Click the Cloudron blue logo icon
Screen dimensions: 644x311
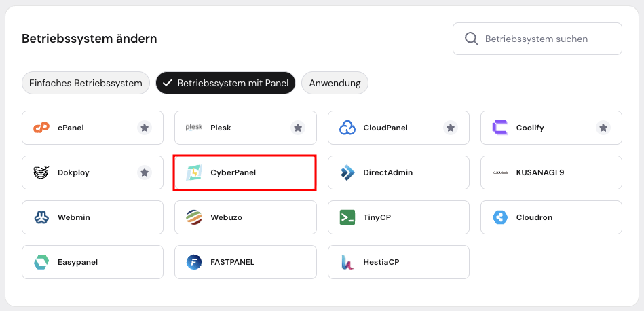(x=500, y=217)
